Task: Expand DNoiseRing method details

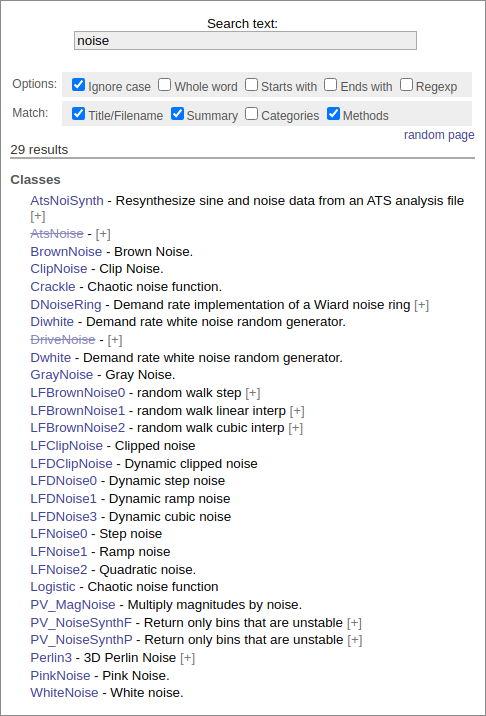Action: point(421,305)
